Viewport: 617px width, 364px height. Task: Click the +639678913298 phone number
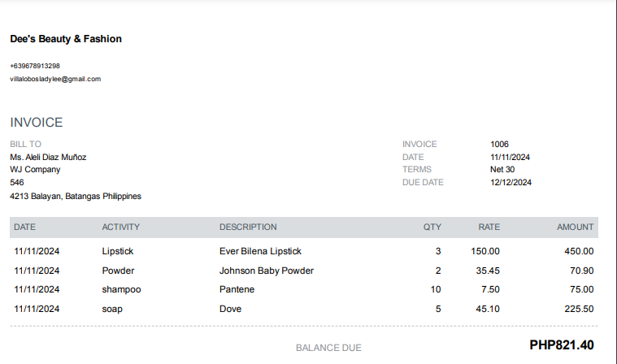pyautogui.click(x=35, y=66)
